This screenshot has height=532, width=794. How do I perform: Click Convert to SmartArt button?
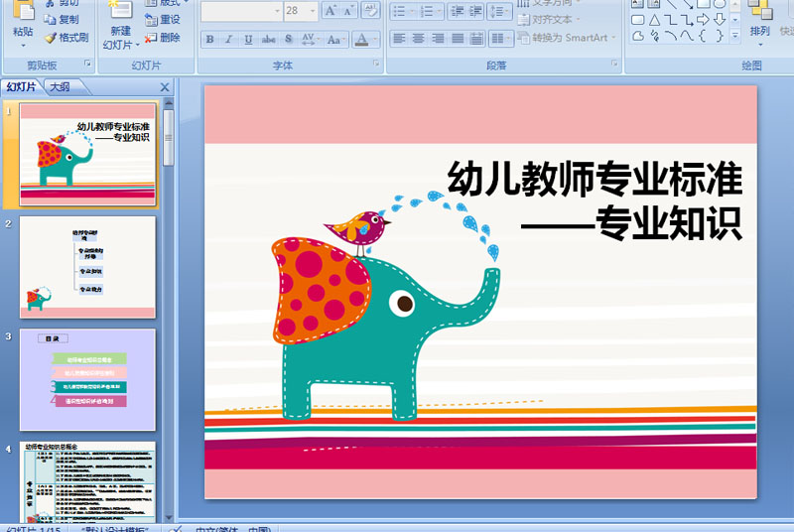(567, 38)
